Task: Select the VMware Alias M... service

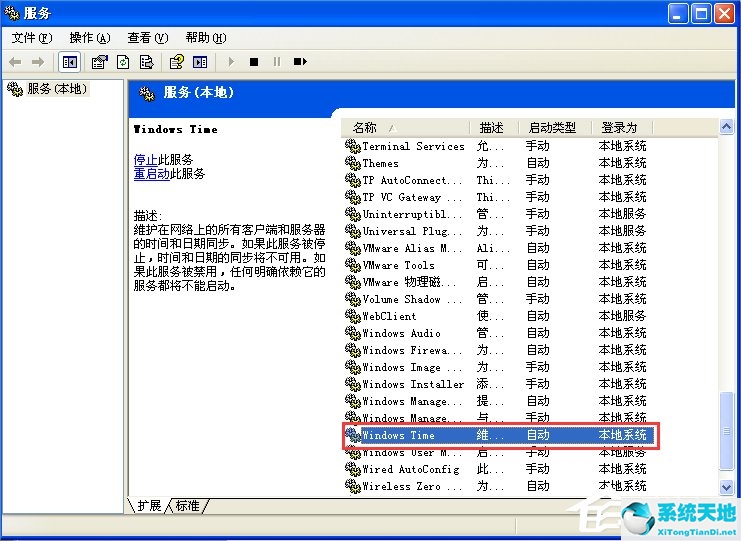Action: [x=412, y=248]
